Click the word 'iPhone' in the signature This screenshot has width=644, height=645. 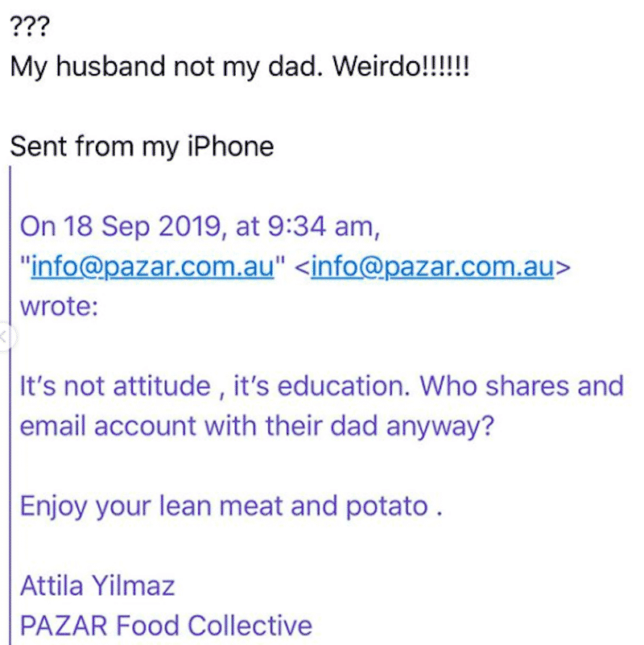(231, 146)
